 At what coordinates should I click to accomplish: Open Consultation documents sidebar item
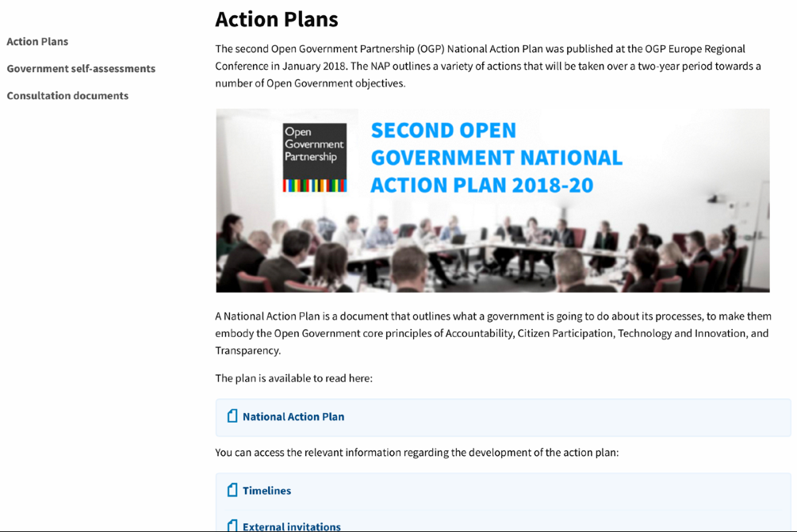(67, 95)
